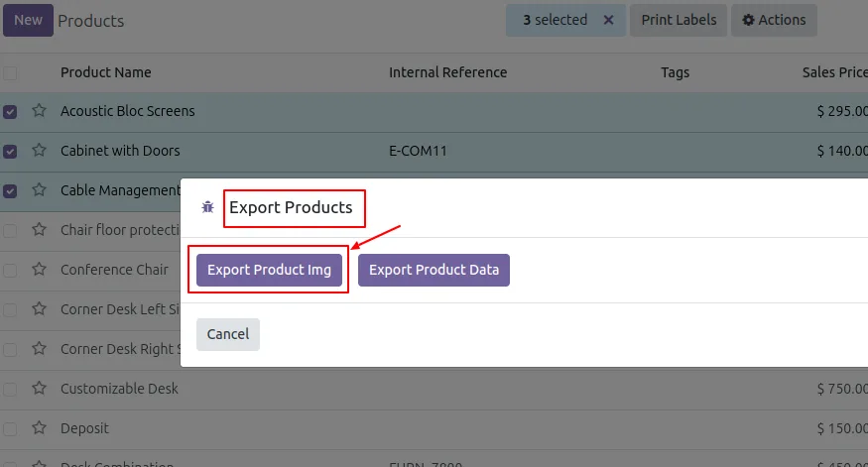The height and width of the screenshot is (467, 868).
Task: Open the Conference Chair product
Action: (x=115, y=270)
